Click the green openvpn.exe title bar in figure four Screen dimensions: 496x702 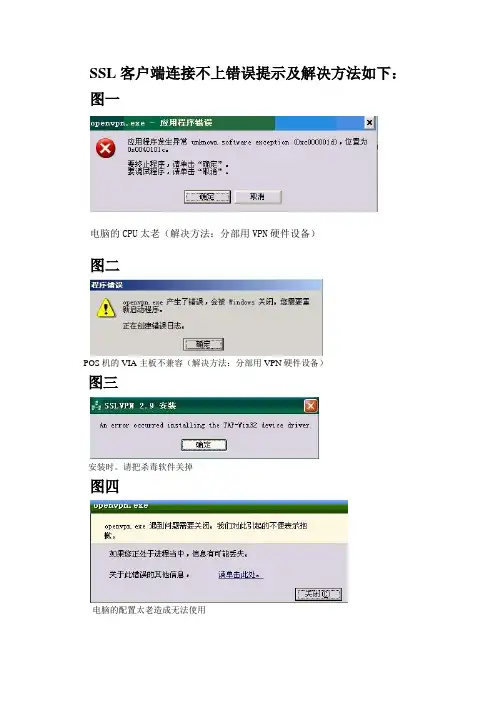point(219,506)
